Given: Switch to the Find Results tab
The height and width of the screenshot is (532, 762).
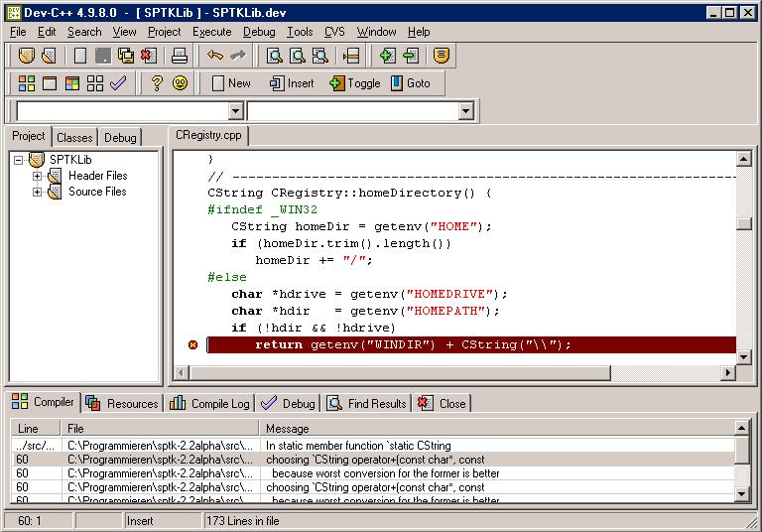Looking at the screenshot, I should coord(366,404).
